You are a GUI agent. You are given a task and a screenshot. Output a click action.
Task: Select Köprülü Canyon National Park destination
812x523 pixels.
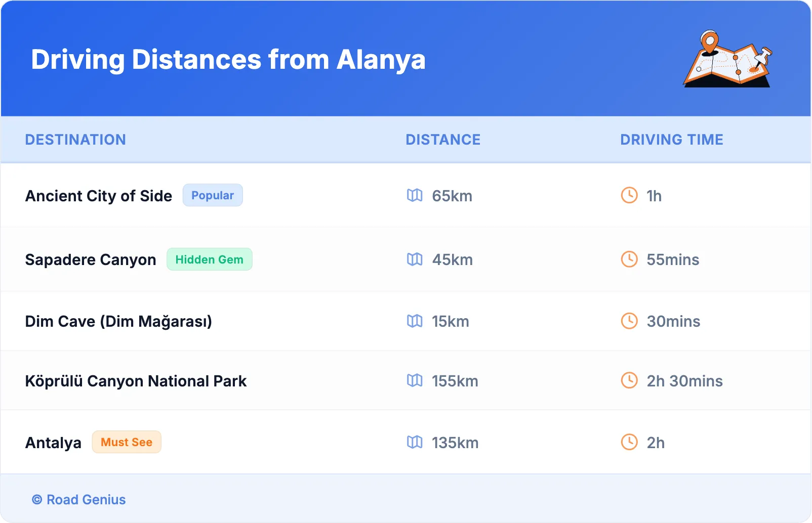(x=136, y=381)
